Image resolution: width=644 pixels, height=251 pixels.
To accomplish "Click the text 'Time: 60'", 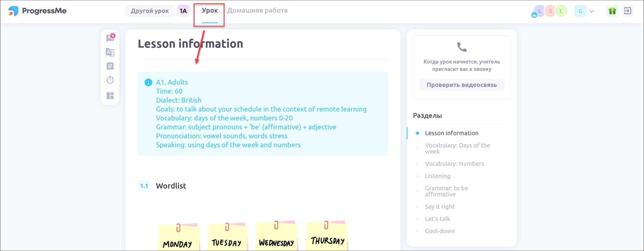I will pos(169,91).
